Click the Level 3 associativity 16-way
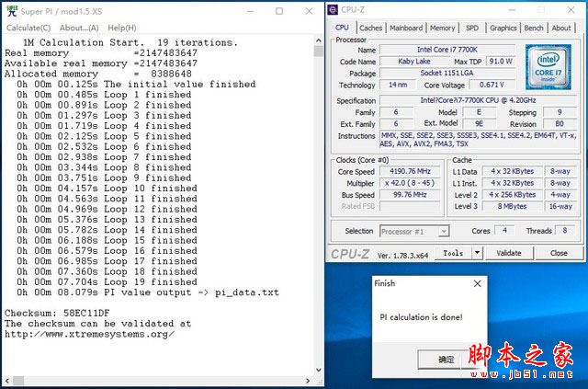 (x=560, y=206)
